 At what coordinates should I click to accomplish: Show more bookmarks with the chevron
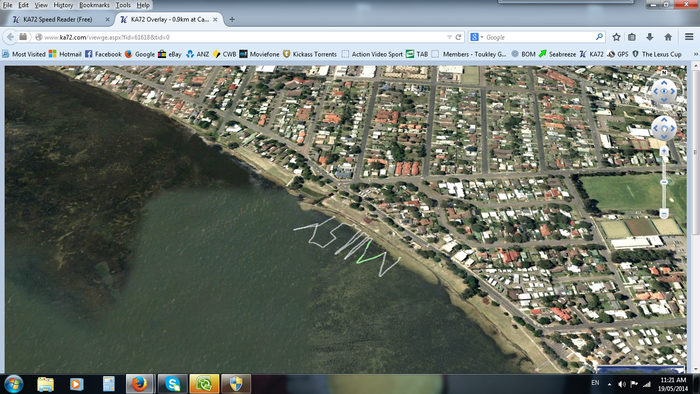(695, 54)
